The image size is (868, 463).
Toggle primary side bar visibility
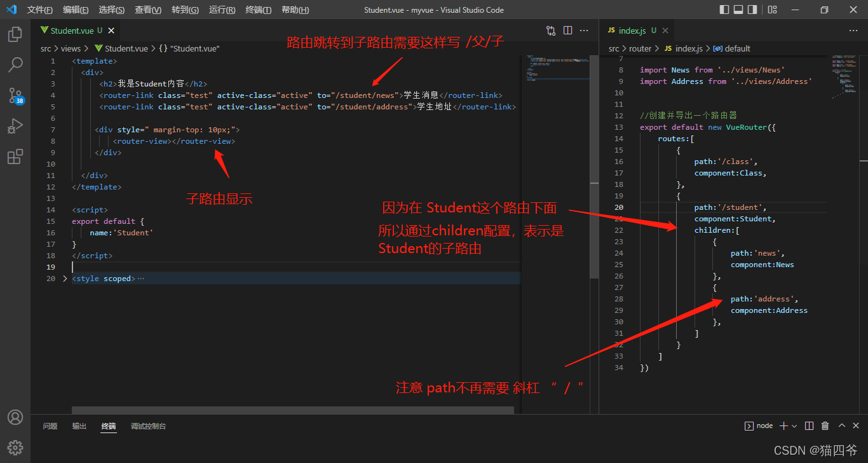point(724,10)
